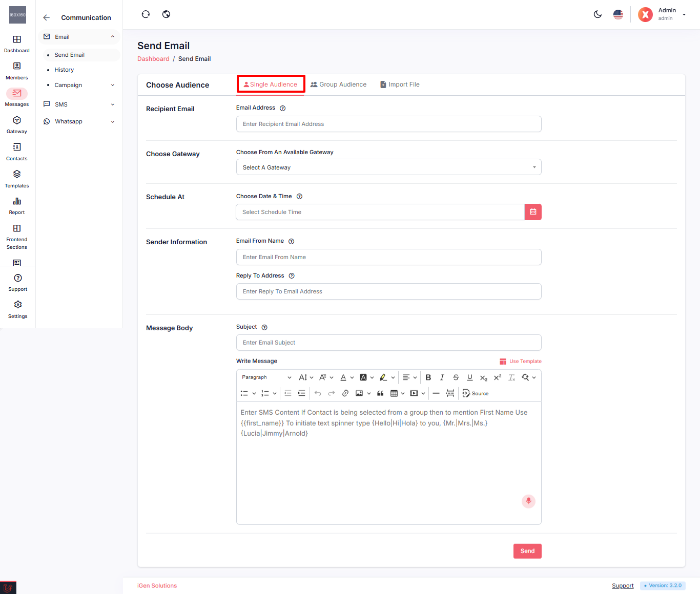Switch to Group Audience tab

click(x=339, y=84)
